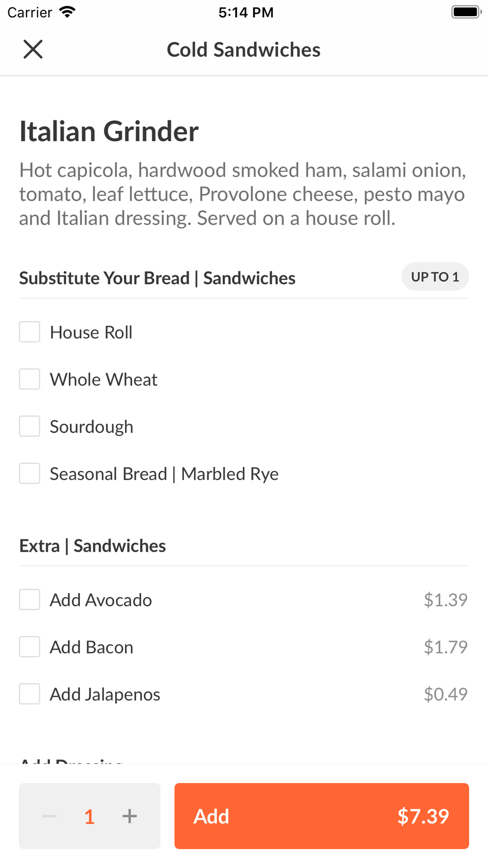Choose Seasonal Bread Marbled Rye

30,474
